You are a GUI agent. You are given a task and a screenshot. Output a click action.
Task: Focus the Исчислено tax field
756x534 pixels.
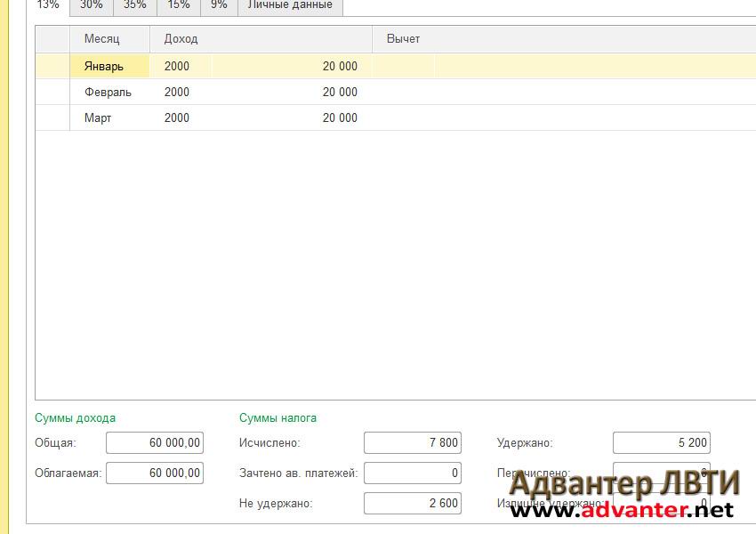(413, 443)
